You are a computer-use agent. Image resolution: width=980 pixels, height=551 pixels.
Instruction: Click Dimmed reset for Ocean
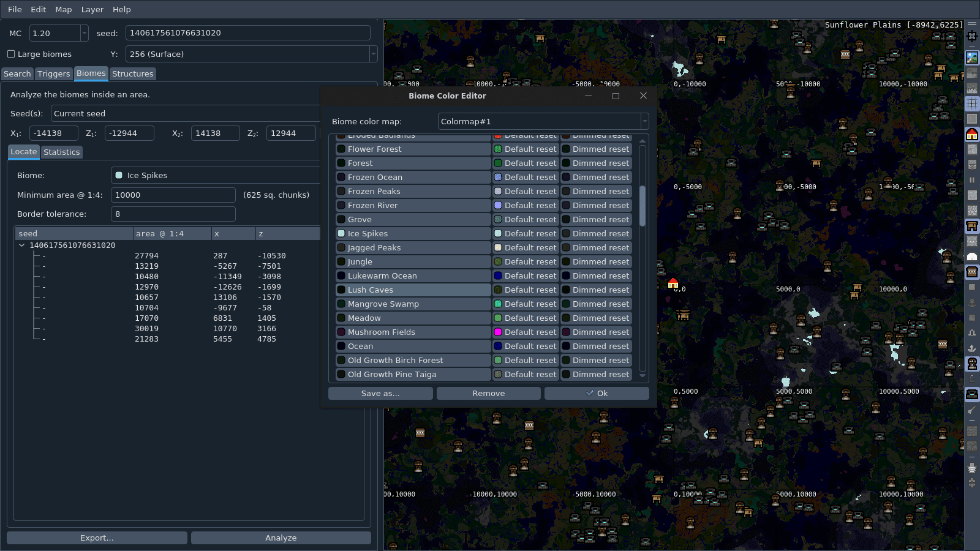pyautogui.click(x=595, y=346)
